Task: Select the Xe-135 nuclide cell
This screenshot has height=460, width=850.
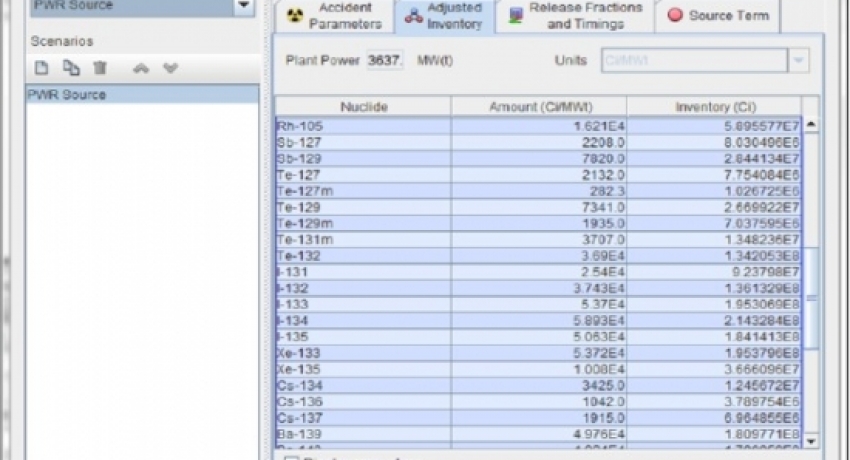Action: (363, 370)
